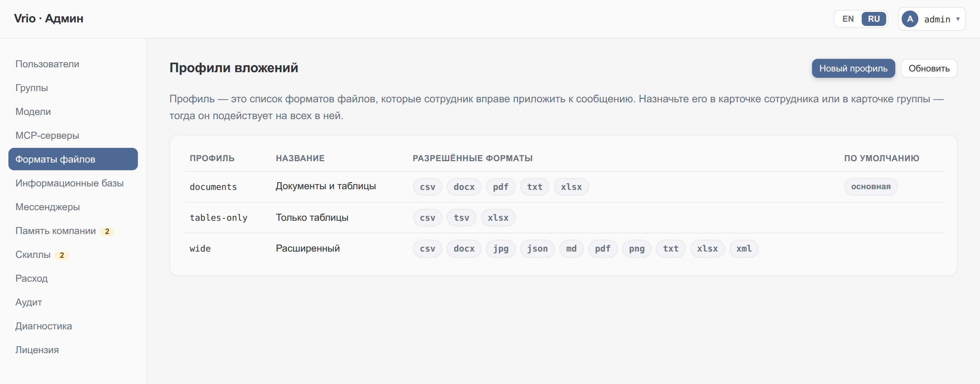
Task: Click pdf chip in wide row
Action: (603, 248)
